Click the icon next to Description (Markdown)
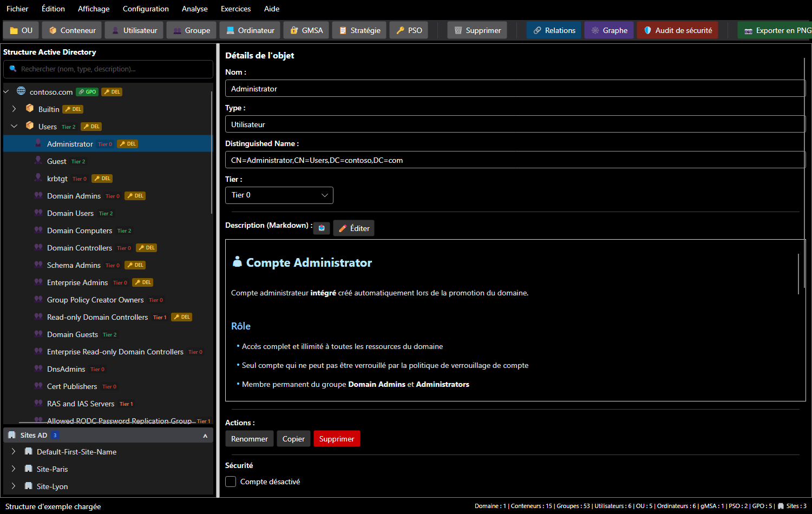Screen dimensions: 812x514 (322, 228)
